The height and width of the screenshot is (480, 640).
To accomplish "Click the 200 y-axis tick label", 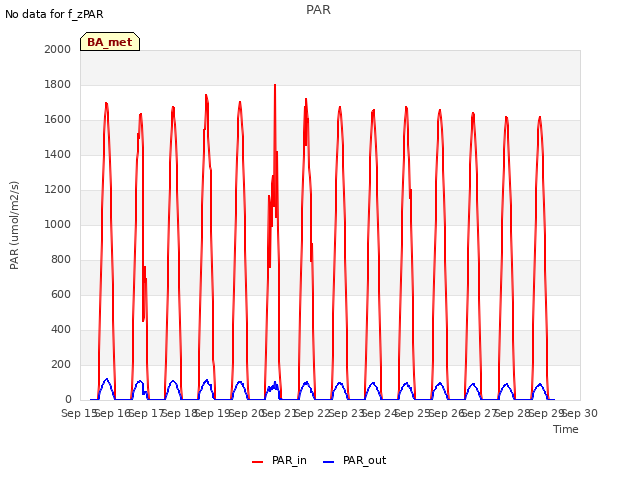I will coord(61,364).
